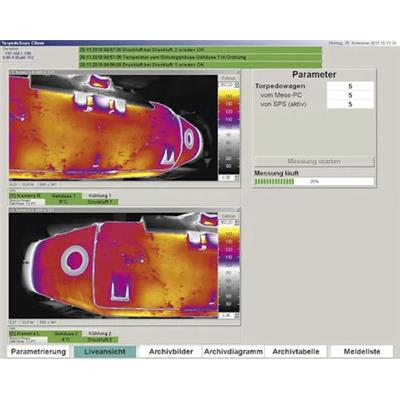
Task: Adjust upper temperature stepper of bottom camera scale
Action: point(237,223)
